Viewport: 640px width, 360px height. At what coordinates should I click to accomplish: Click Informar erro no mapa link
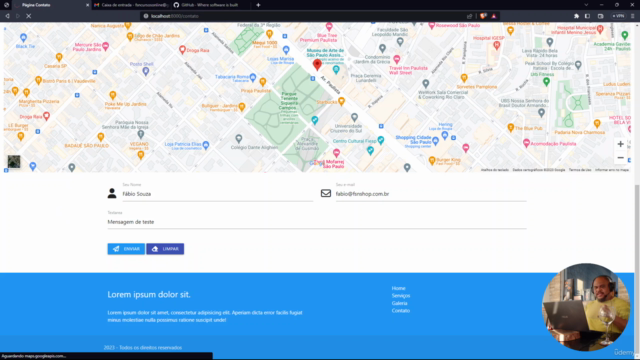[x=611, y=170]
